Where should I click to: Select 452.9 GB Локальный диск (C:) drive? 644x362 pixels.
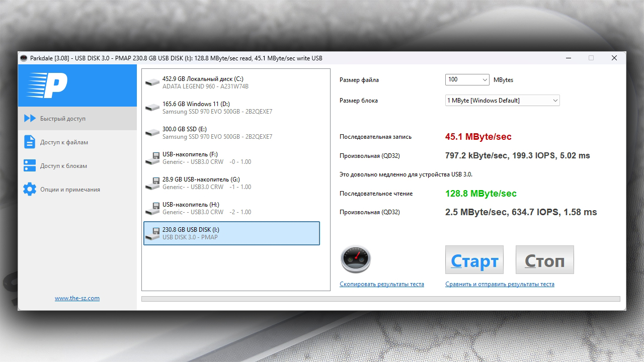[x=231, y=82]
